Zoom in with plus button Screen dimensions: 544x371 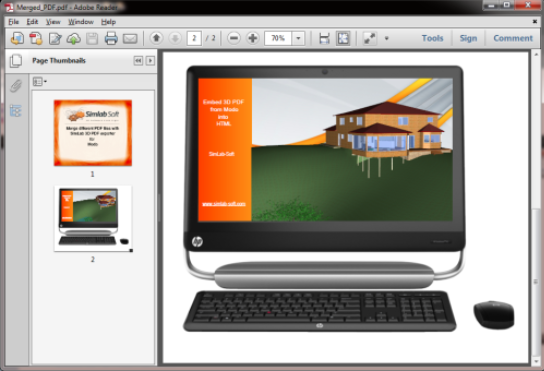(253, 38)
